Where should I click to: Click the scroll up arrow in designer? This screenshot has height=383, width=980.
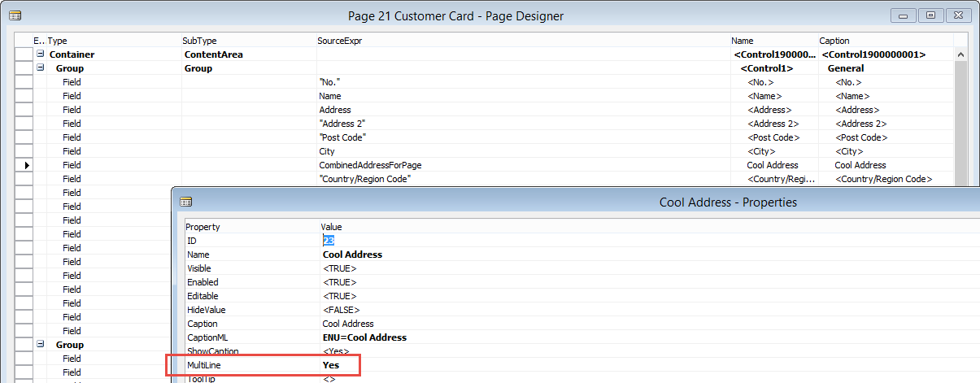pos(960,54)
